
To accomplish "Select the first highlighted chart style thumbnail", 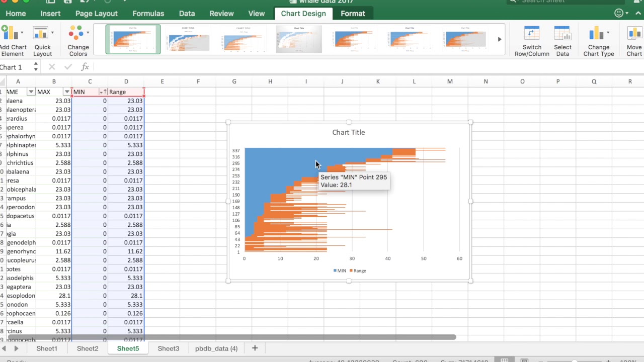I will click(133, 39).
